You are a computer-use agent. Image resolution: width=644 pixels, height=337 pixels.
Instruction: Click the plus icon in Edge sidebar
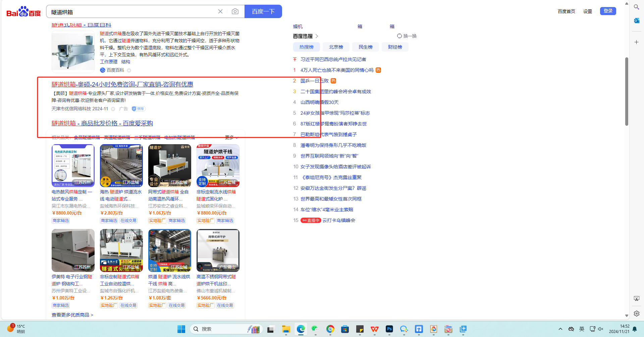pyautogui.click(x=636, y=42)
